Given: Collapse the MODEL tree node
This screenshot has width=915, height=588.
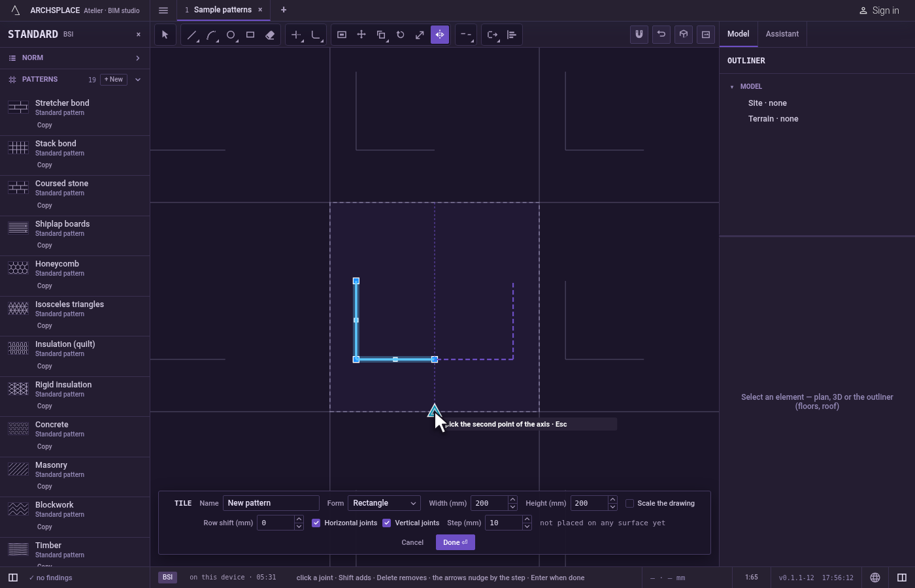Looking at the screenshot, I should click(732, 87).
